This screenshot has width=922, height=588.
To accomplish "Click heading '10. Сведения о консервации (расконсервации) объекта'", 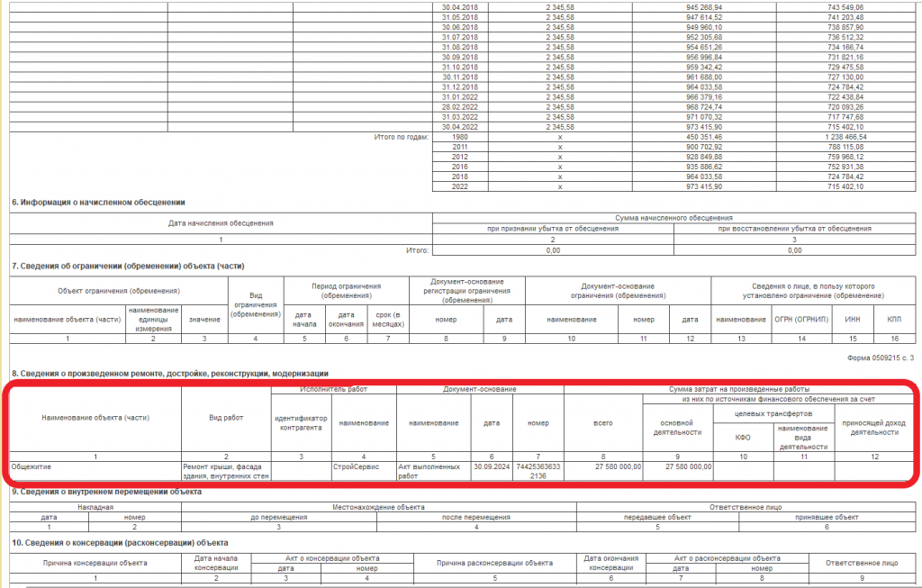I will pos(120,543).
